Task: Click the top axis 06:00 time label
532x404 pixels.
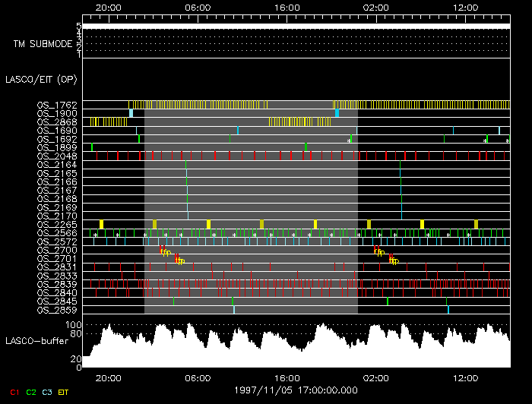Action: tap(198, 8)
